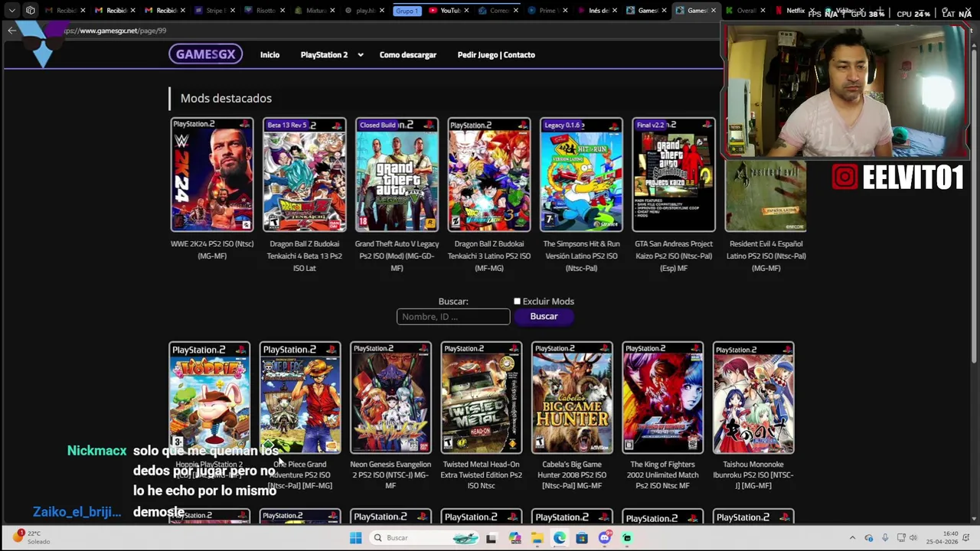Open Neon Genesis Evangelion 2 cover
The image size is (980, 551).
click(x=390, y=398)
